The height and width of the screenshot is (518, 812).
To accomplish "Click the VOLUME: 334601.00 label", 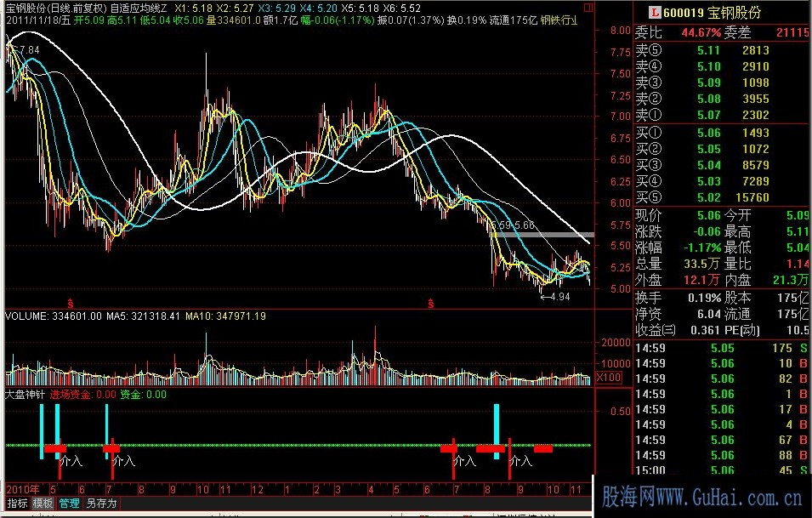I will [x=54, y=316].
